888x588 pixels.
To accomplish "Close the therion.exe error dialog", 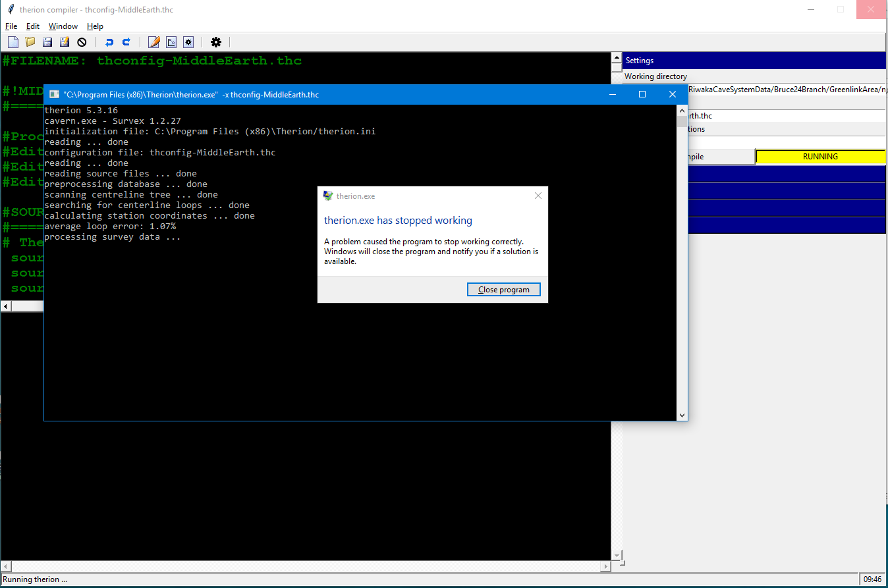I will (538, 196).
